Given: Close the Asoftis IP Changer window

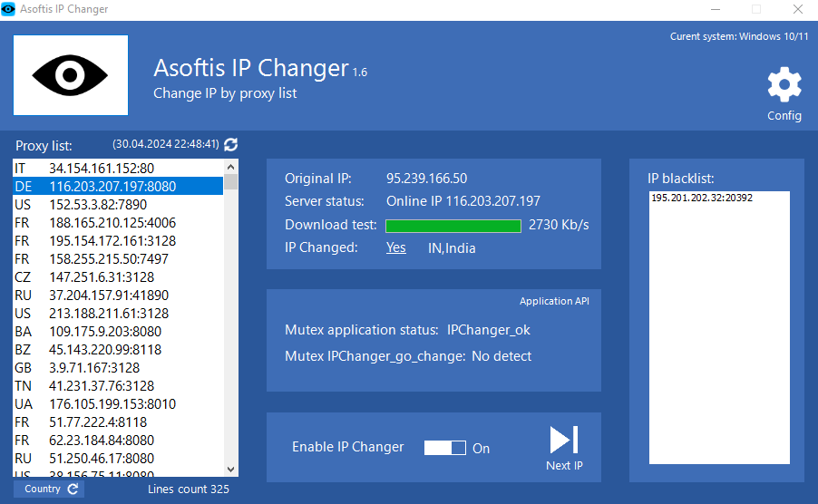Looking at the screenshot, I should click(x=798, y=9).
